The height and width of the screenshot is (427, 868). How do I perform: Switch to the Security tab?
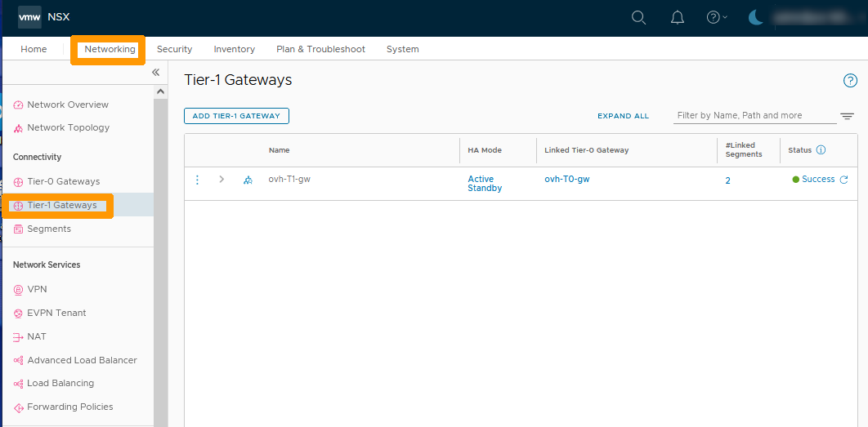(174, 49)
